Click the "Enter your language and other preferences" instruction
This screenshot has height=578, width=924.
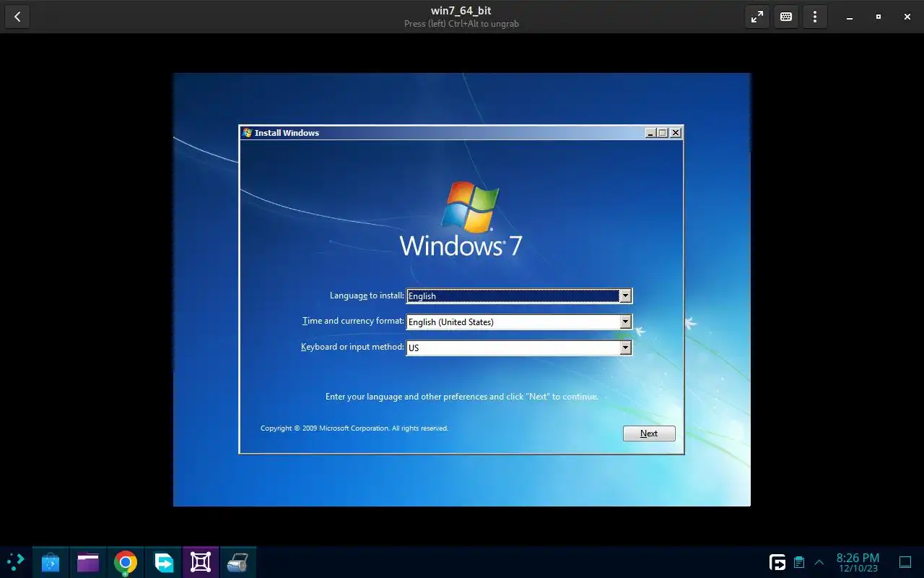pyautogui.click(x=462, y=397)
